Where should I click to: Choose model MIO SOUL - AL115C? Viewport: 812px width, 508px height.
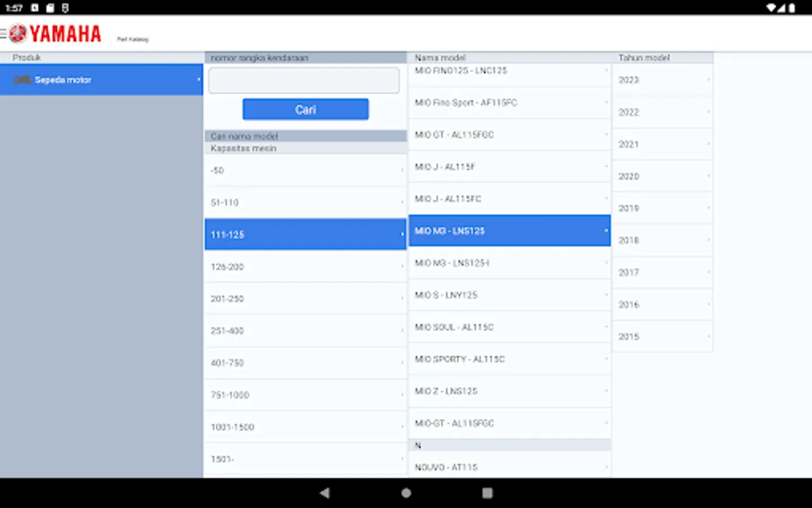click(x=509, y=327)
